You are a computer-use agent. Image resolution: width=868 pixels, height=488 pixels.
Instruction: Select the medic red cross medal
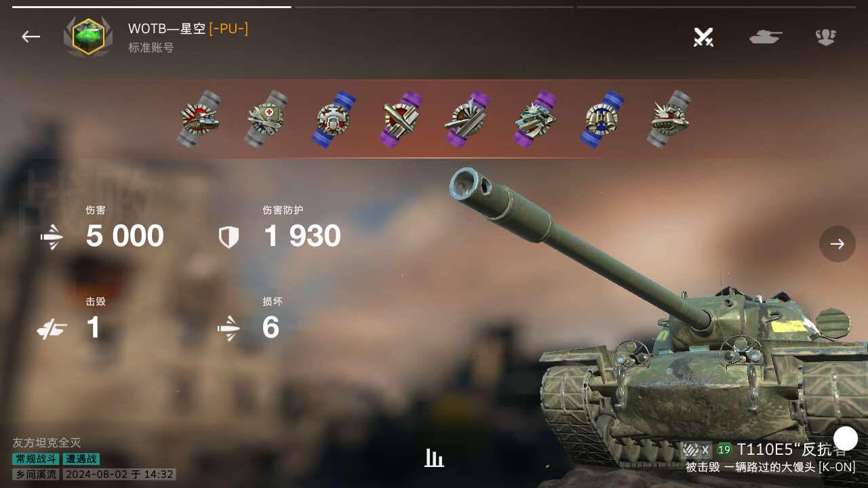point(267,119)
